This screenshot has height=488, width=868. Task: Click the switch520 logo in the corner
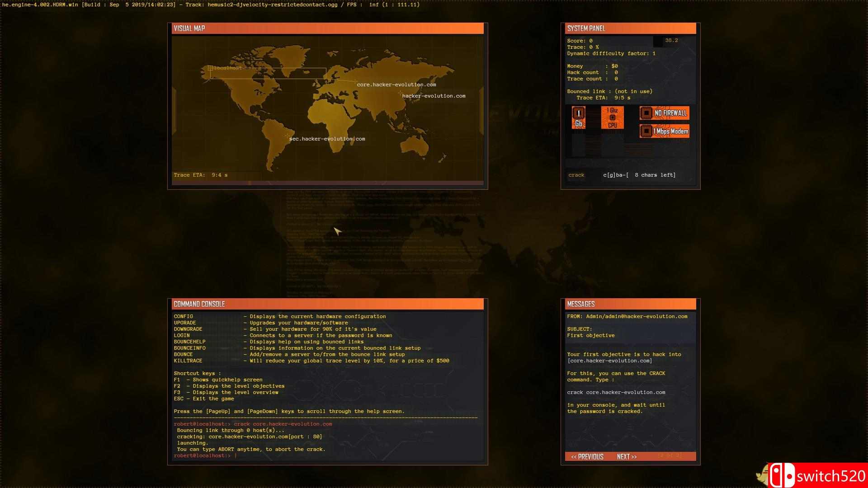[817, 475]
